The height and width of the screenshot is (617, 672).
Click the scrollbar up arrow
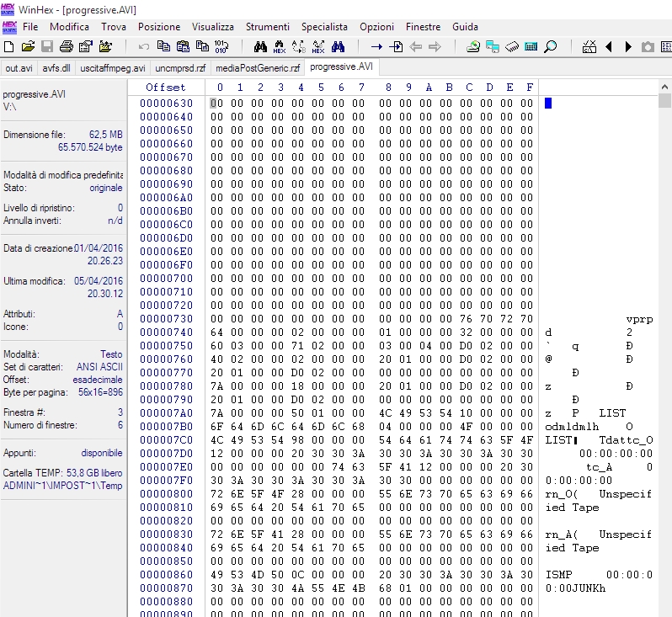[664, 87]
